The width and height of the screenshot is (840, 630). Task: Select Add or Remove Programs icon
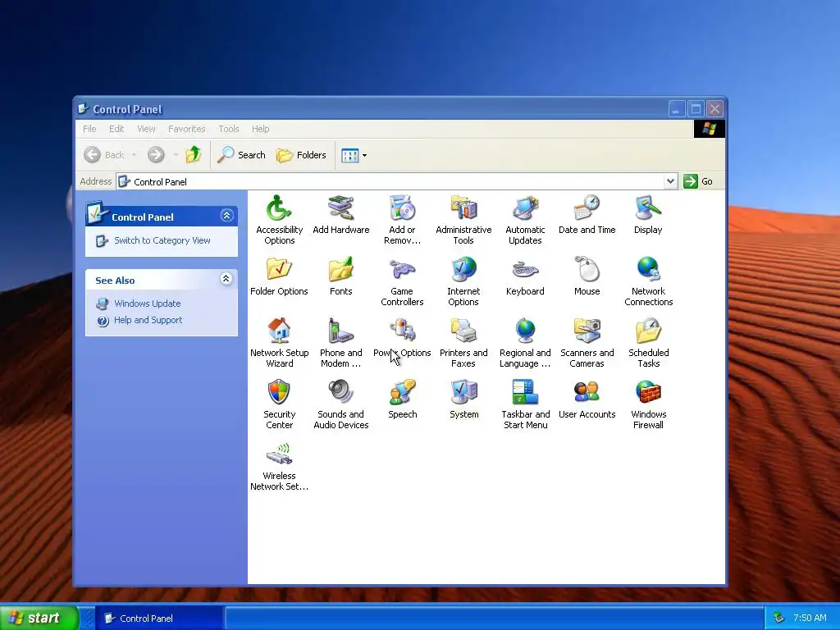pyautogui.click(x=402, y=208)
